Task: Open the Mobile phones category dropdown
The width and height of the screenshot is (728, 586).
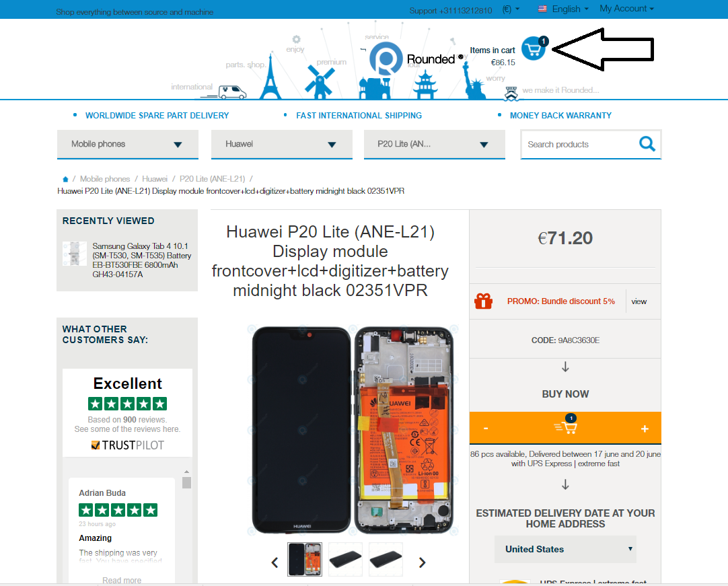Action: click(x=128, y=144)
